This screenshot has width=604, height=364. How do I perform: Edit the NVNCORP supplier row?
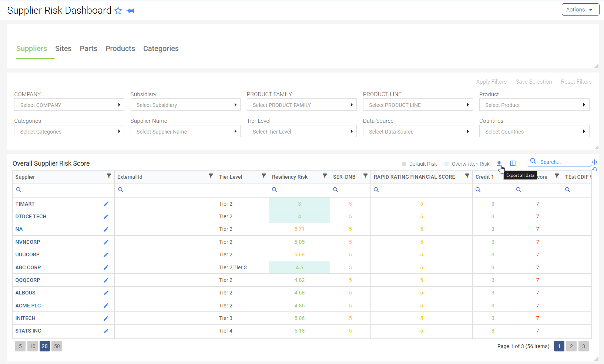pos(106,242)
